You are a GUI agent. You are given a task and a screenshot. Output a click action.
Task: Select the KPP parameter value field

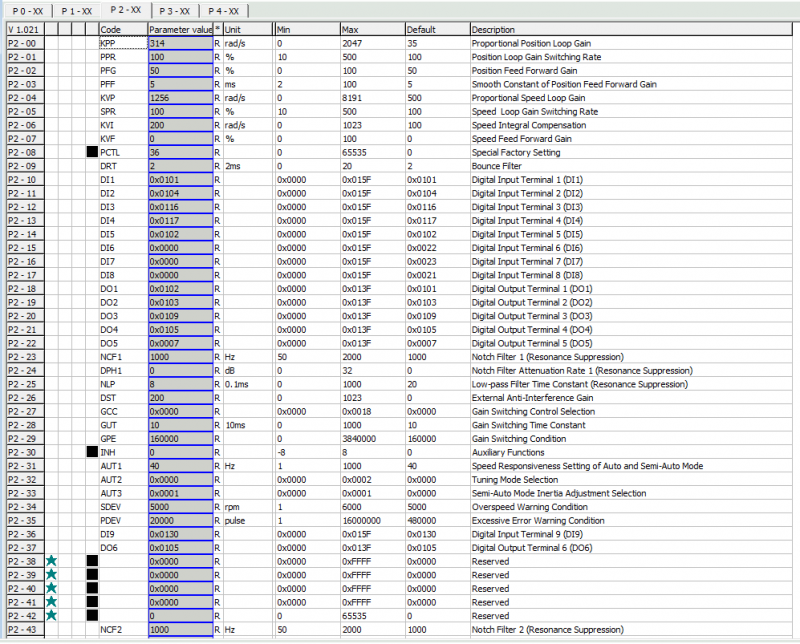(x=179, y=44)
